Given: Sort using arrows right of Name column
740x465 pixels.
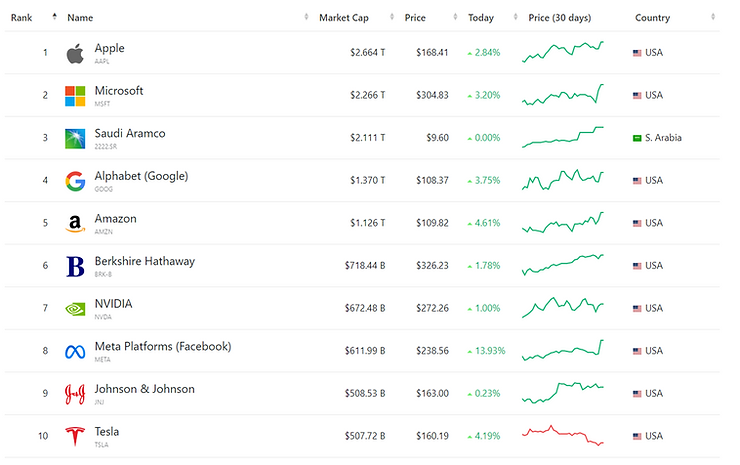Looking at the screenshot, I should pyautogui.click(x=306, y=17).
